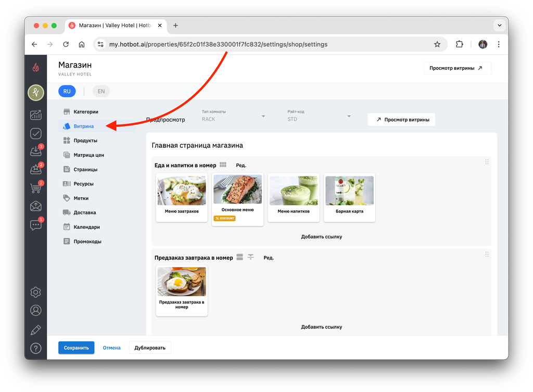
Task: Open the tasks checkmark icon in sidebar
Action: tap(36, 134)
